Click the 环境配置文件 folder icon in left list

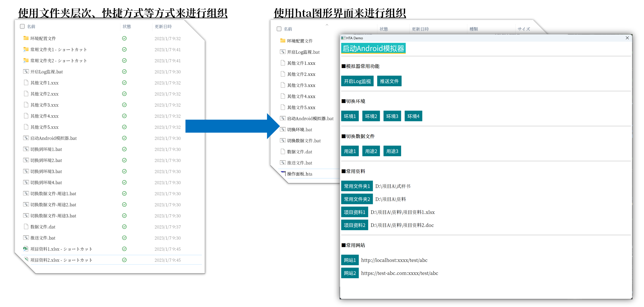coord(26,38)
